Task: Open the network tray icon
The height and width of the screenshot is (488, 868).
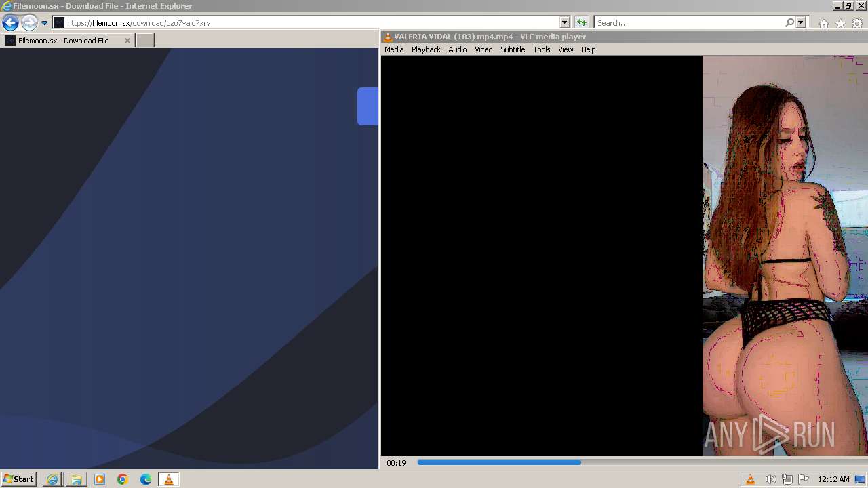Action: coord(787,479)
